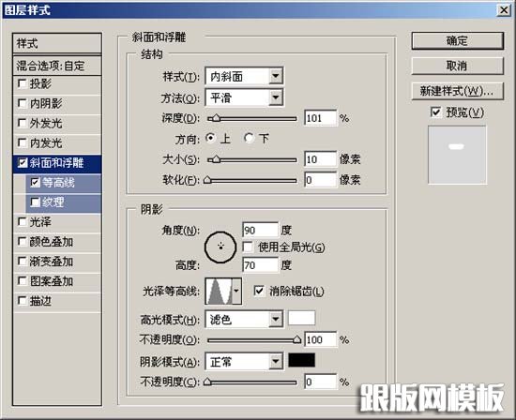Open the 高光模式 highlight mode dropdown
The height and width of the screenshot is (420, 516).
[245, 319]
